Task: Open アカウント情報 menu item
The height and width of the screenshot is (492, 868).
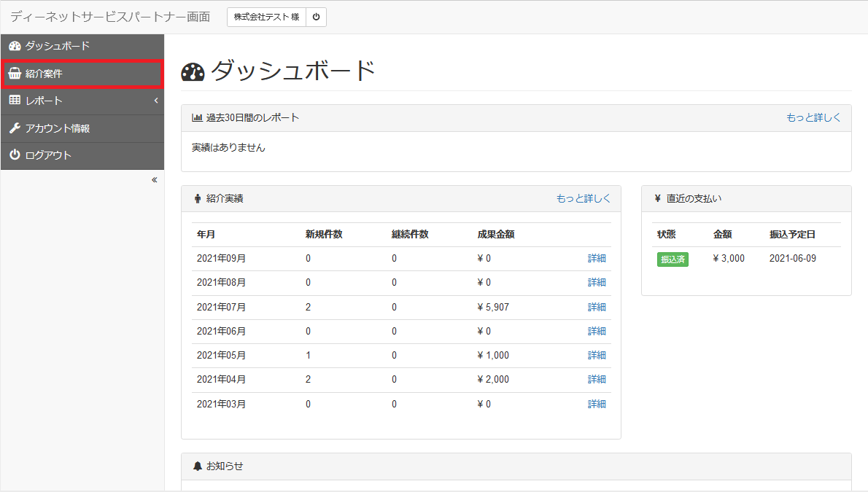Action: 82,128
